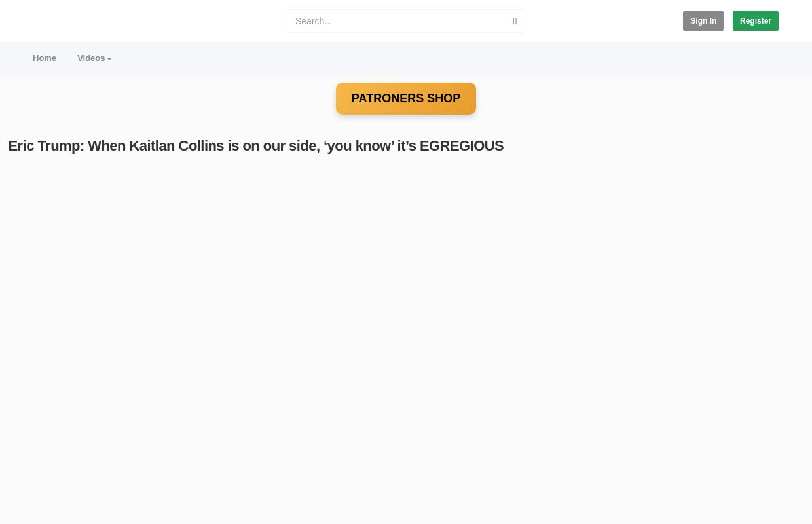Visit the orange Patroners Shop link
Screen dimensions: 812x524
point(405,98)
